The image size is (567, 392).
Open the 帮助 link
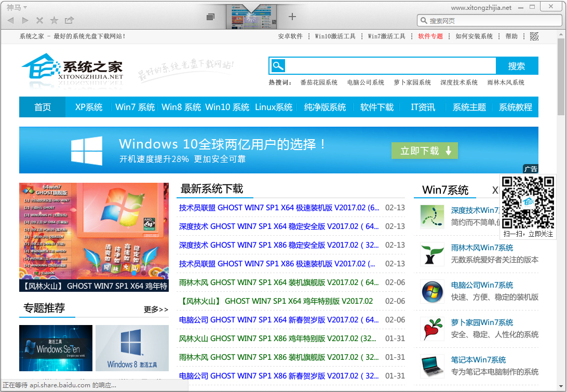coord(511,36)
